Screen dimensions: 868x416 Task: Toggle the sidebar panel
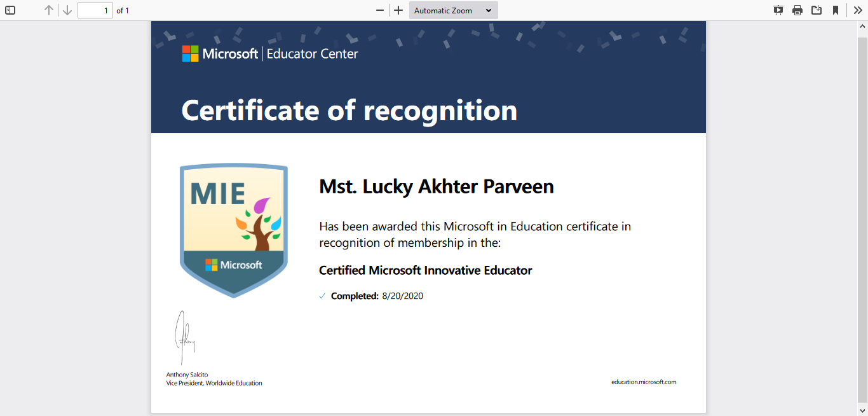10,10
